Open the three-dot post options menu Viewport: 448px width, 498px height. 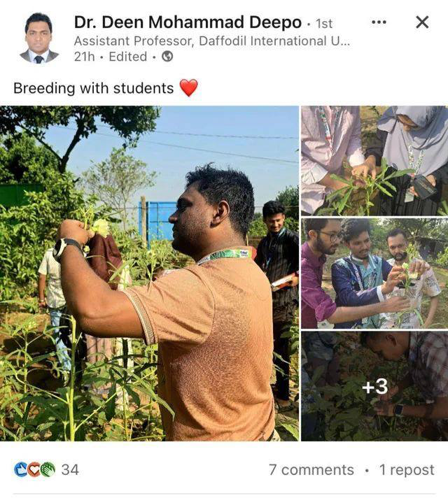(x=379, y=22)
